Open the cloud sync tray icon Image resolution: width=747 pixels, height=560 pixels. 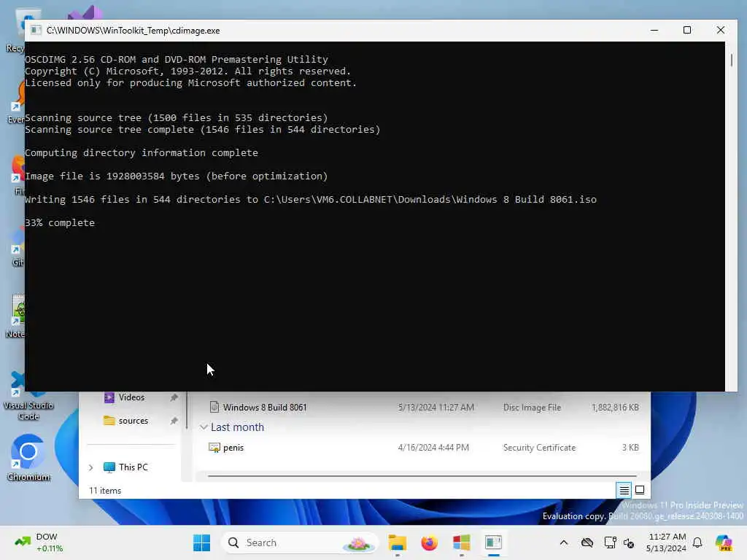coord(587,542)
